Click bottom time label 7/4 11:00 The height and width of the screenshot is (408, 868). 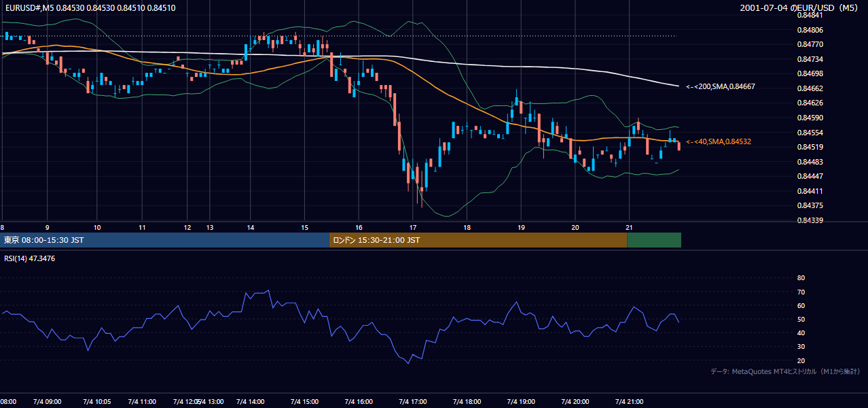[142, 402]
